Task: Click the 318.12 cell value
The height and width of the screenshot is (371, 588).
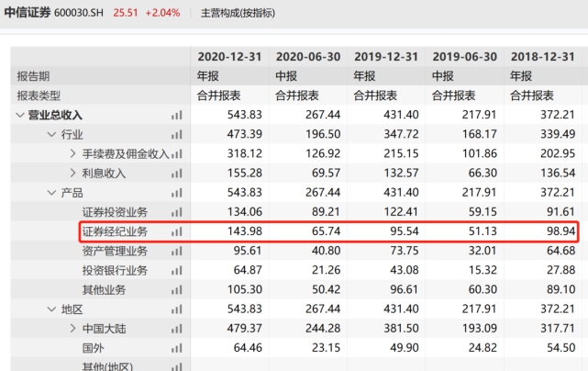Action: 245,153
